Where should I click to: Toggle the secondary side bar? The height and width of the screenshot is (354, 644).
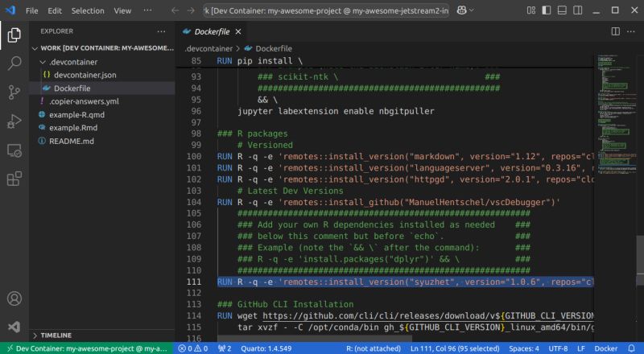tap(577, 10)
